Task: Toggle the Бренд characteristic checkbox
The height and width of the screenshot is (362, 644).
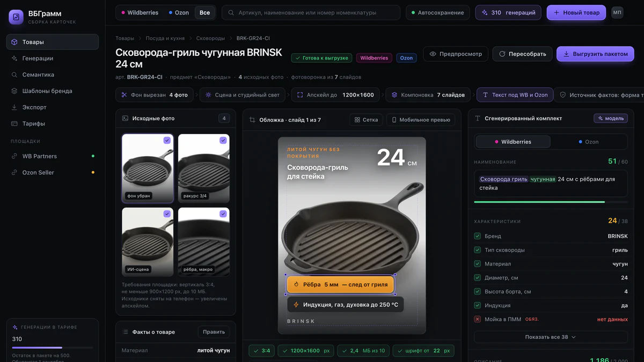Action: click(478, 236)
